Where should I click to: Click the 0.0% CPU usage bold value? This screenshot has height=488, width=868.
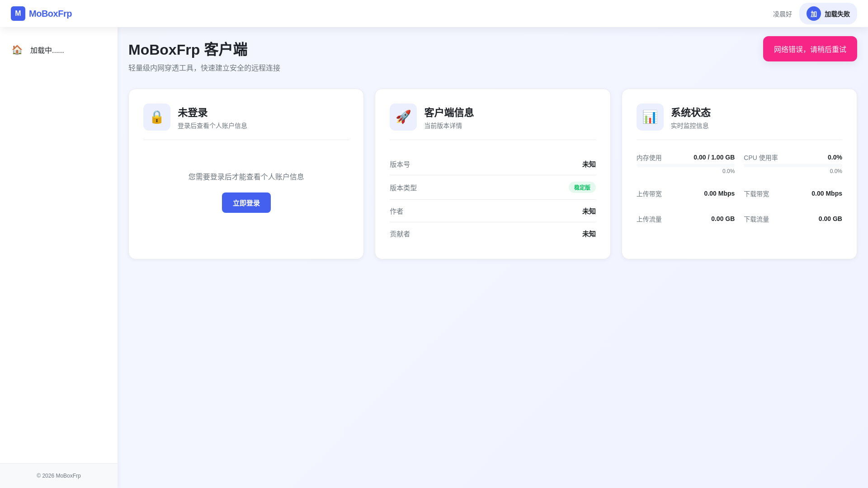pyautogui.click(x=835, y=157)
